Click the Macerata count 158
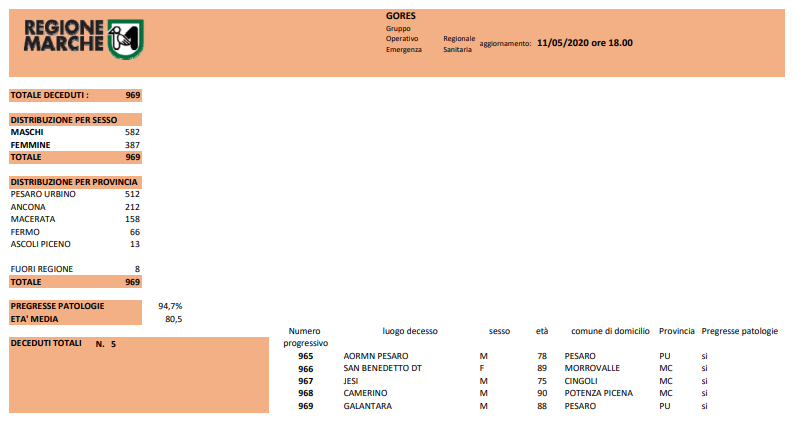 [x=132, y=219]
